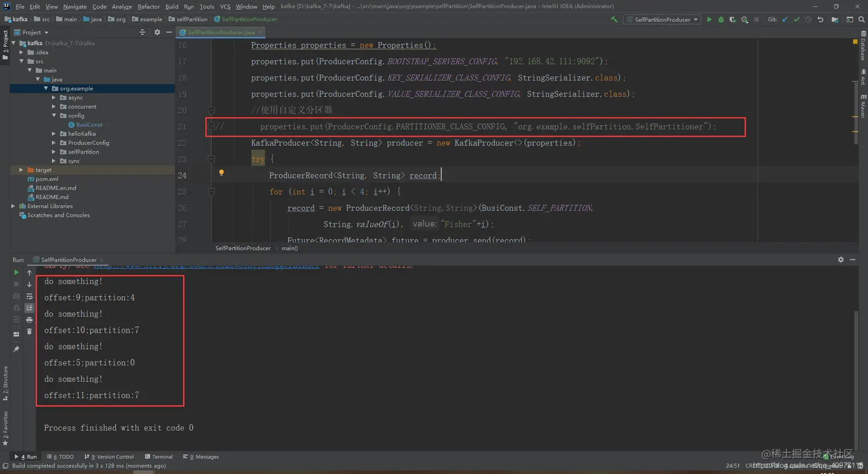868x474 pixels.
Task: Start debugging with the green bug icon
Action: coord(721,20)
